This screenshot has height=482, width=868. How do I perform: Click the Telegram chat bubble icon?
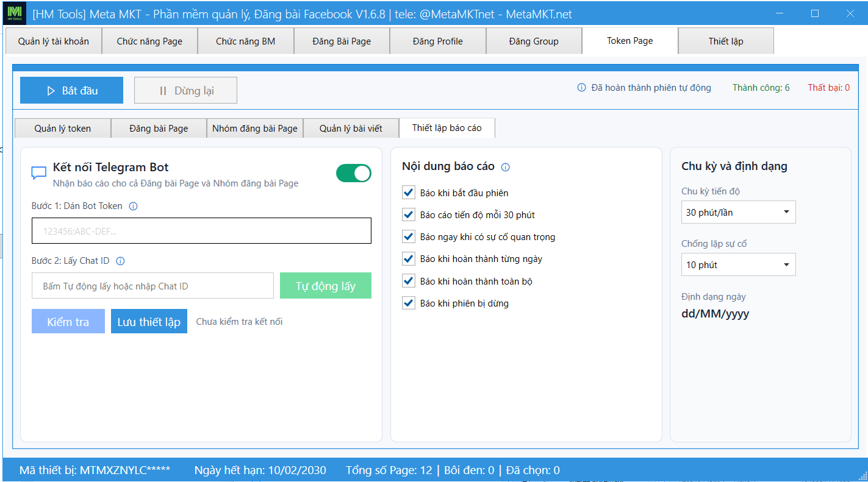pos(39,174)
